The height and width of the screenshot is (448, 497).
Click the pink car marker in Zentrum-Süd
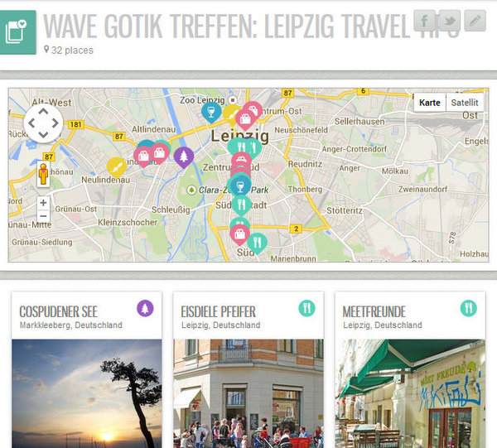tap(241, 159)
